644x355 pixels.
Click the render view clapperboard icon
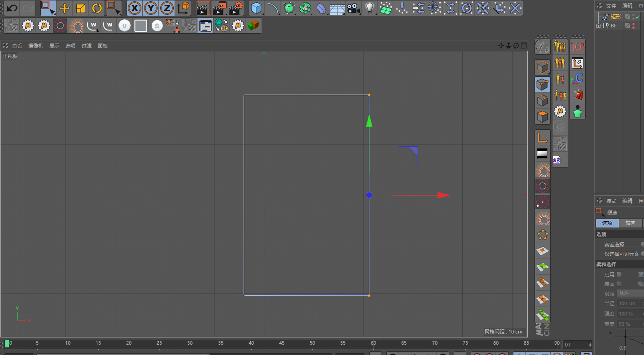[x=204, y=8]
